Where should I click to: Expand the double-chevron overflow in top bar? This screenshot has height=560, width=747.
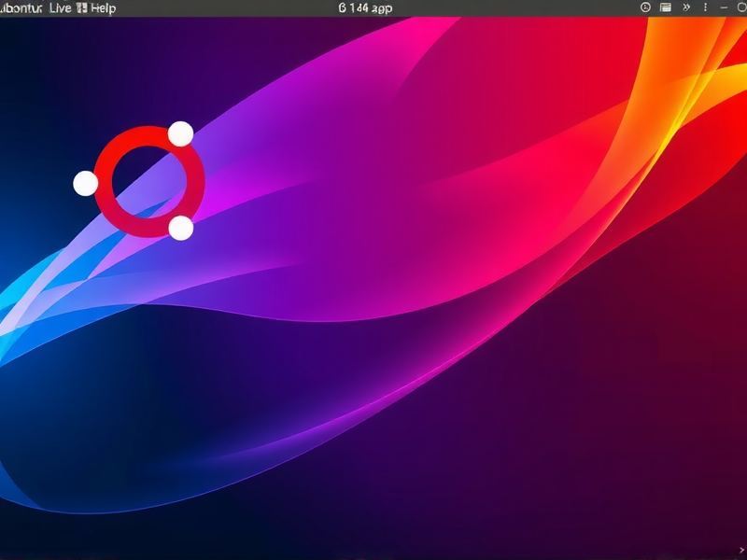coord(686,7)
